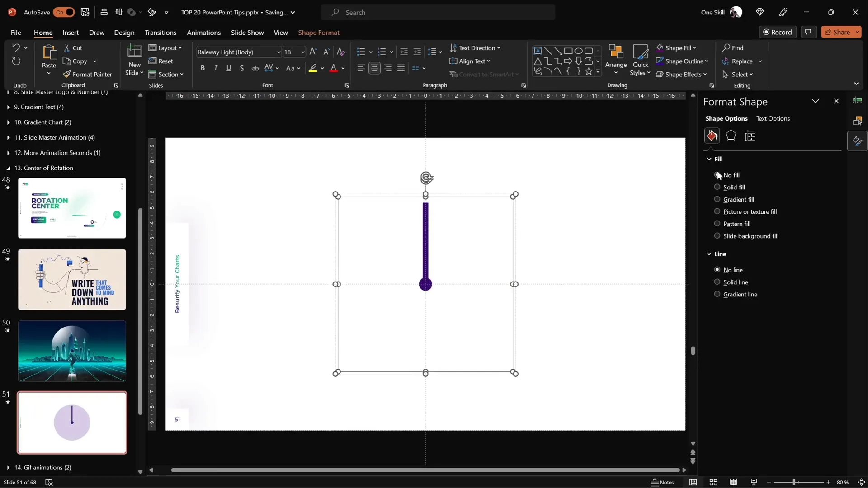Switch to Reading View
868x488 pixels.
coord(734,482)
